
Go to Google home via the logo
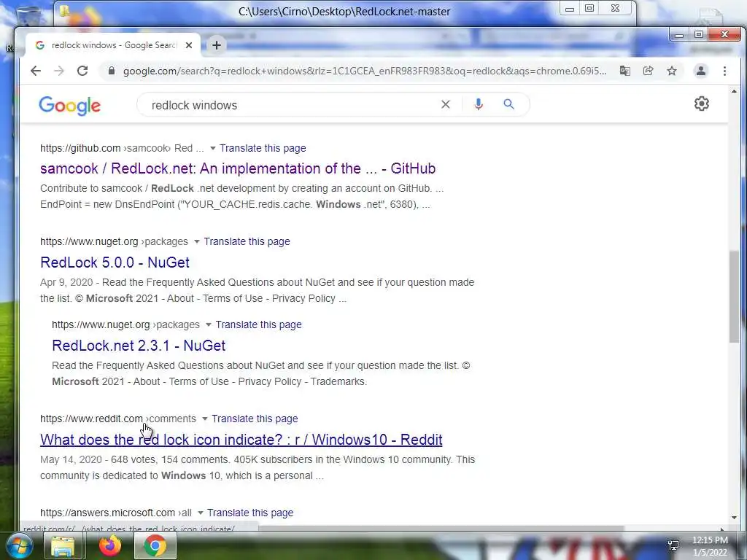click(69, 105)
